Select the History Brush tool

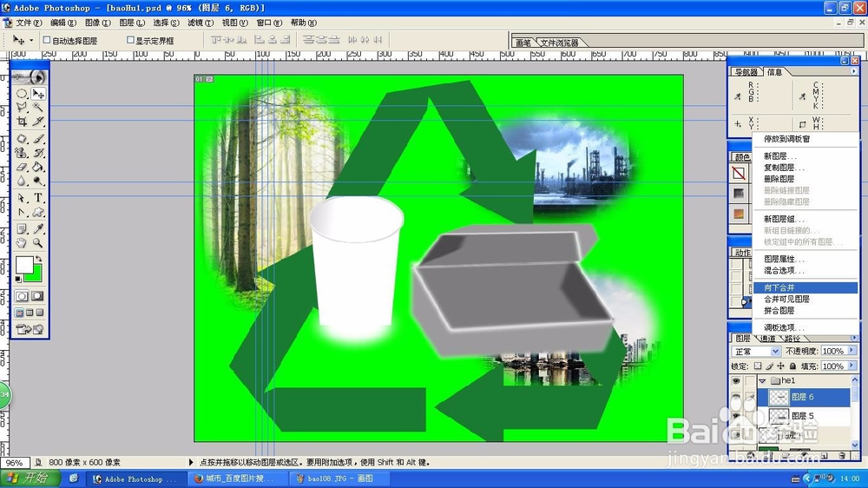(x=37, y=152)
